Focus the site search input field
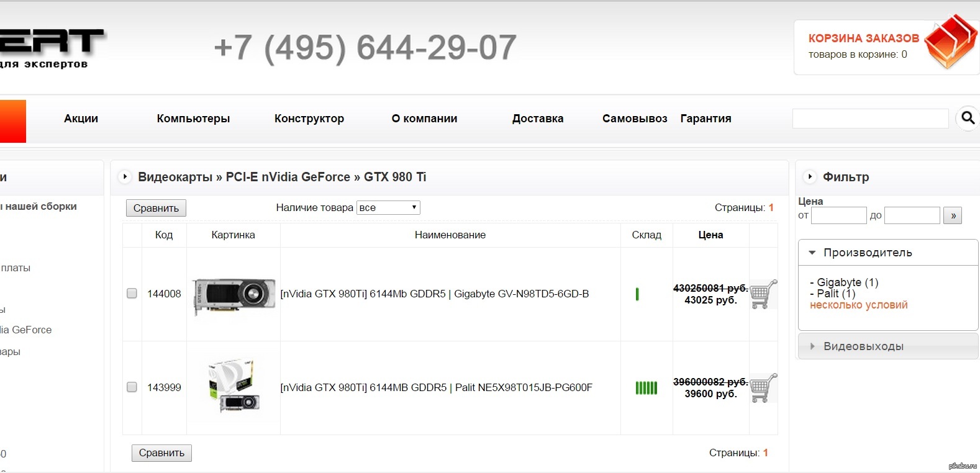980x473 pixels. 871,119
